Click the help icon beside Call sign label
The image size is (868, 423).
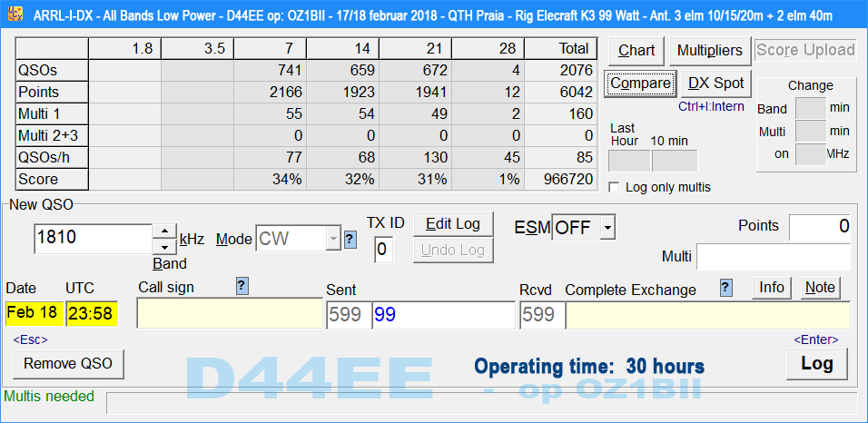coord(242,287)
